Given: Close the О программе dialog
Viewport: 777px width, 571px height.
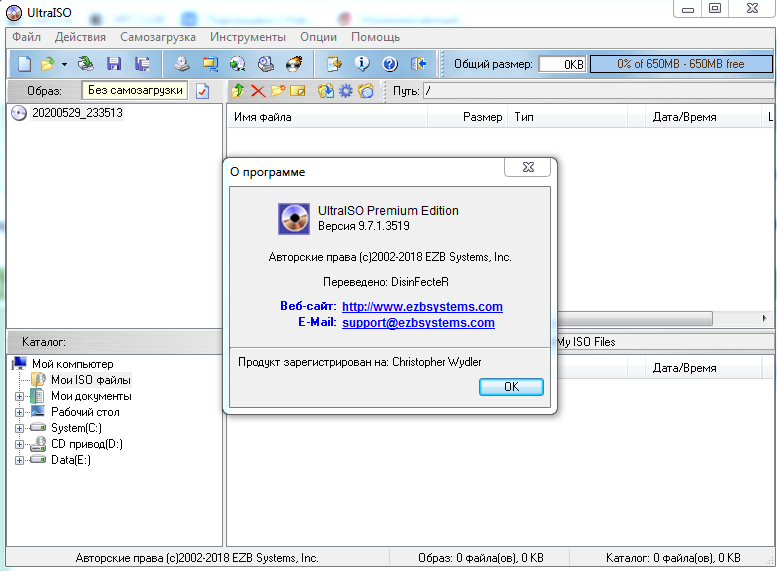Looking at the screenshot, I should pyautogui.click(x=528, y=167).
